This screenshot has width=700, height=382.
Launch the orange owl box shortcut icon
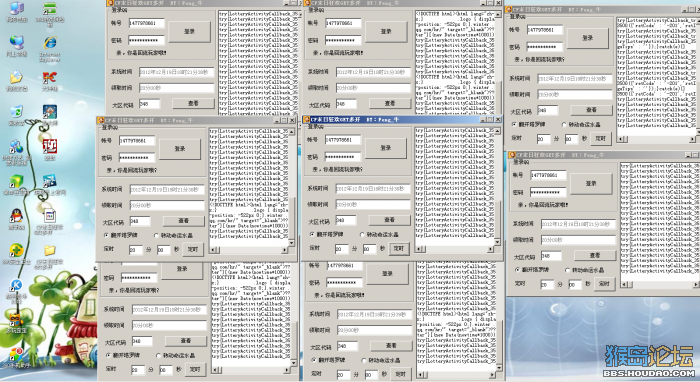17,320
